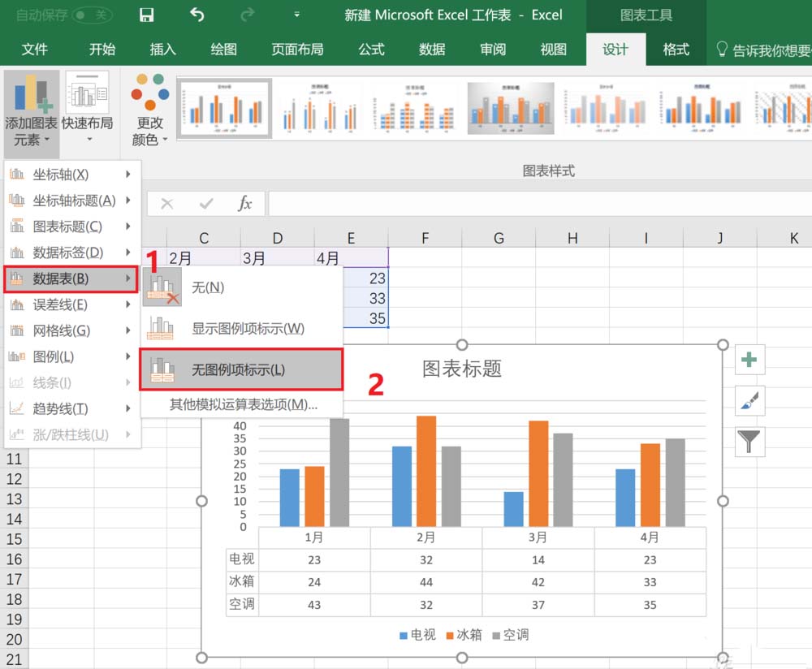812x669 pixels.
Task: Expand the 坐标轴标题(A) submenu
Action: (x=72, y=201)
